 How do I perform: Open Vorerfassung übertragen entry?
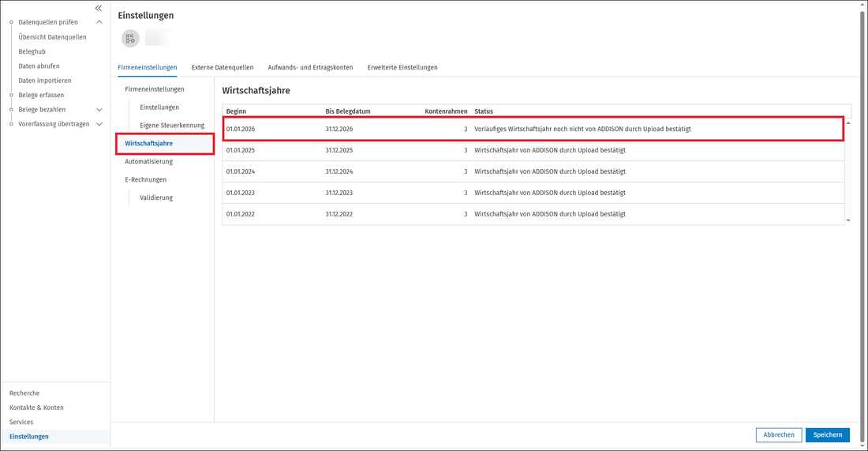(54, 124)
